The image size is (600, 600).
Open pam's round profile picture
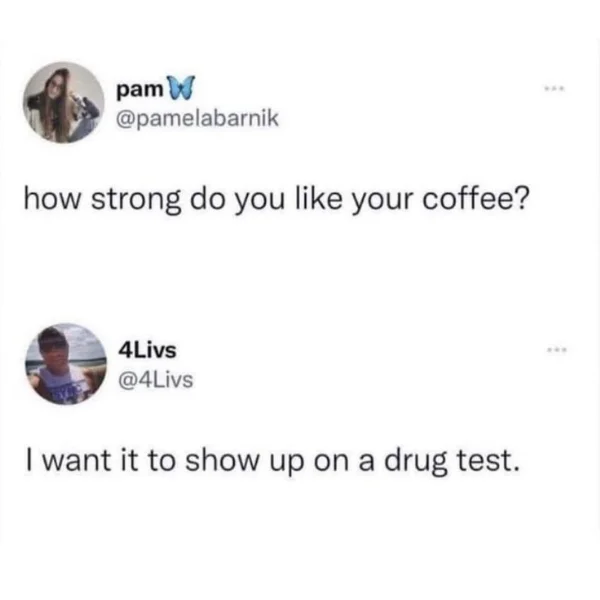tap(64, 103)
